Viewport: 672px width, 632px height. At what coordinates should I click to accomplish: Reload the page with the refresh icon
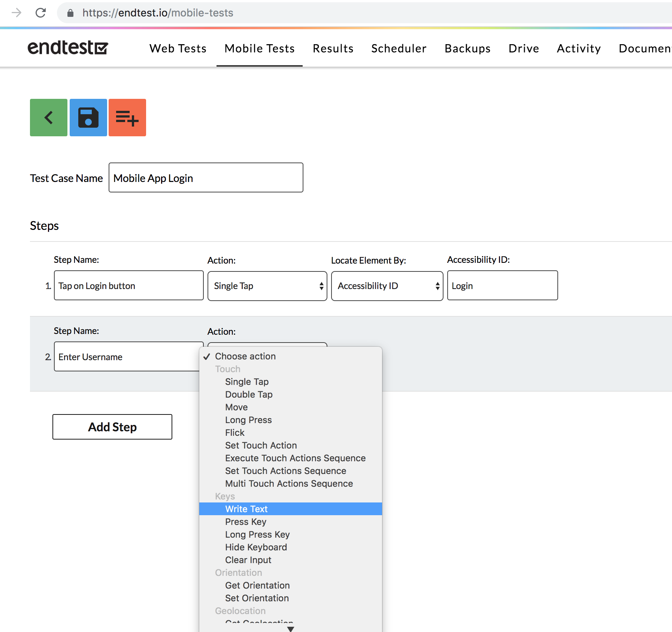(40, 13)
